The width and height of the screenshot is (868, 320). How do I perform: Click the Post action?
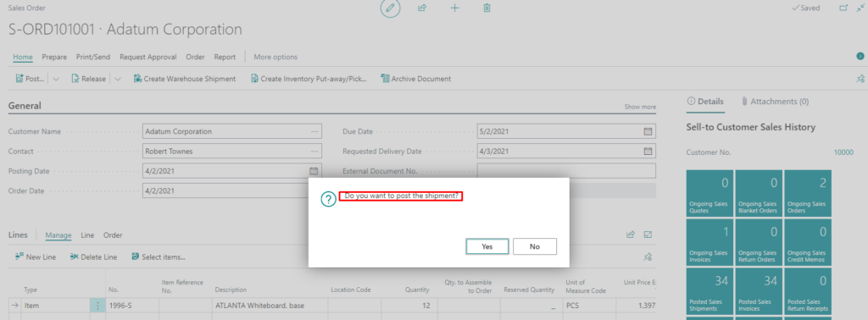coord(30,79)
